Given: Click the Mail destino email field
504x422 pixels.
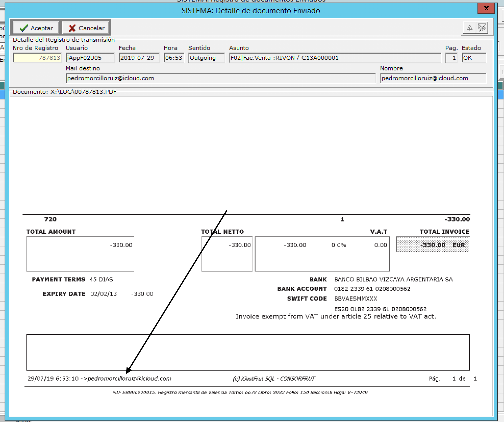Looking at the screenshot, I should [221, 78].
